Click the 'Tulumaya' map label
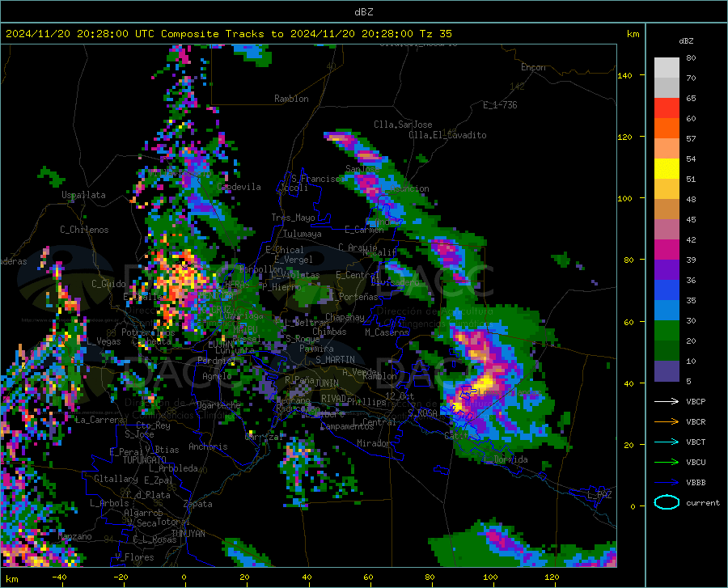 coord(303,234)
